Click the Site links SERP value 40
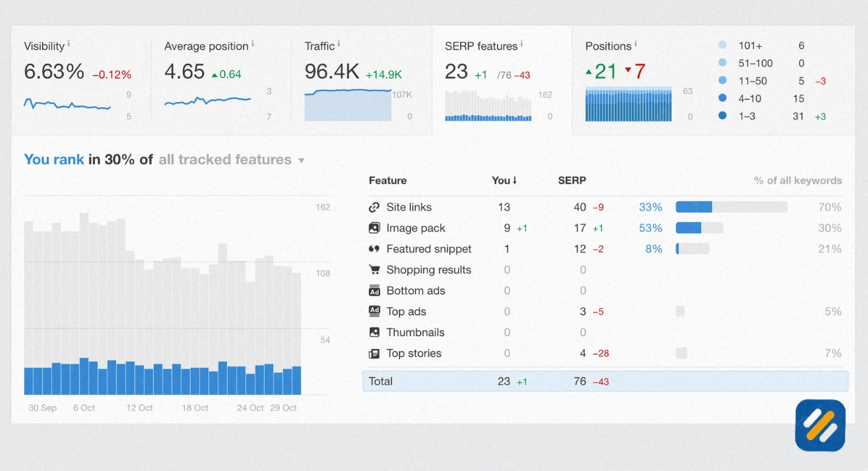 point(580,208)
